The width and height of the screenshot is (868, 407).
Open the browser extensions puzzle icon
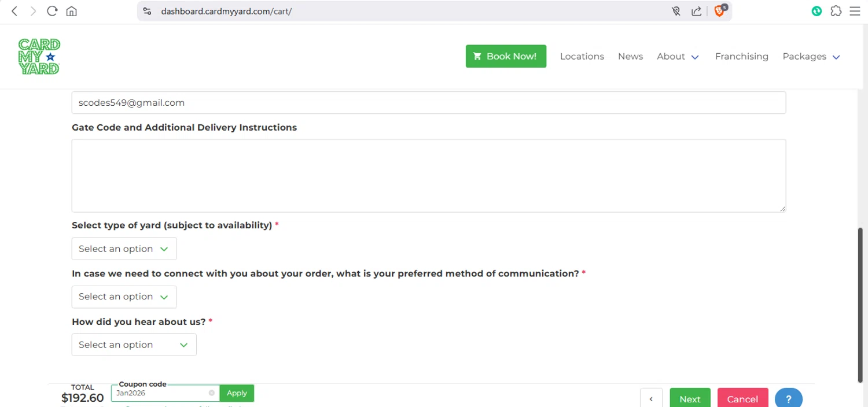[836, 11]
